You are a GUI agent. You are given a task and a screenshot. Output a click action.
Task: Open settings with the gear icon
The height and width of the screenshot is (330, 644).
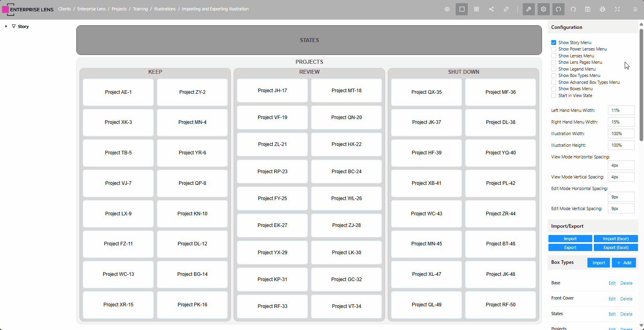point(544,9)
